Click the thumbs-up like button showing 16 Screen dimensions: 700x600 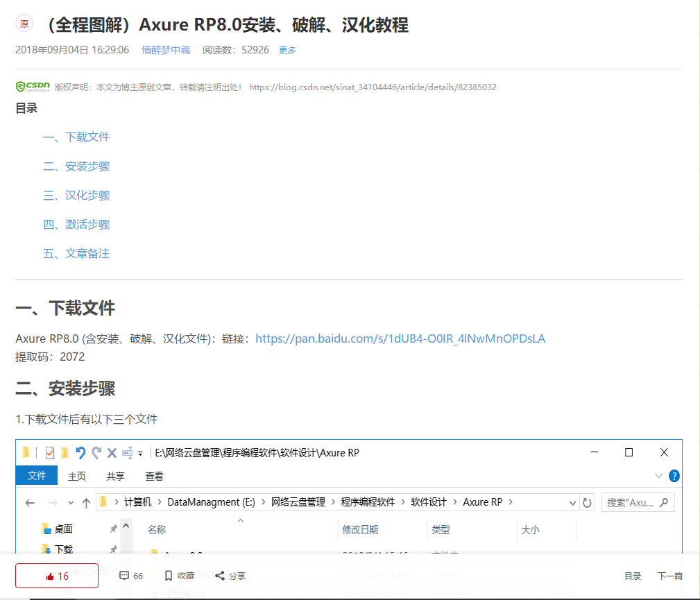(x=57, y=576)
